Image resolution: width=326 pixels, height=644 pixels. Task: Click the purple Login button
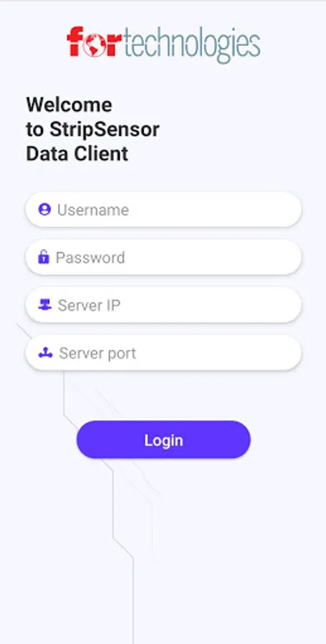(163, 439)
